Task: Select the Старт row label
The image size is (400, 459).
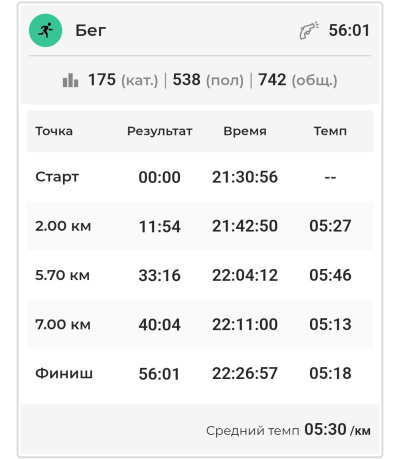Action: point(57,177)
